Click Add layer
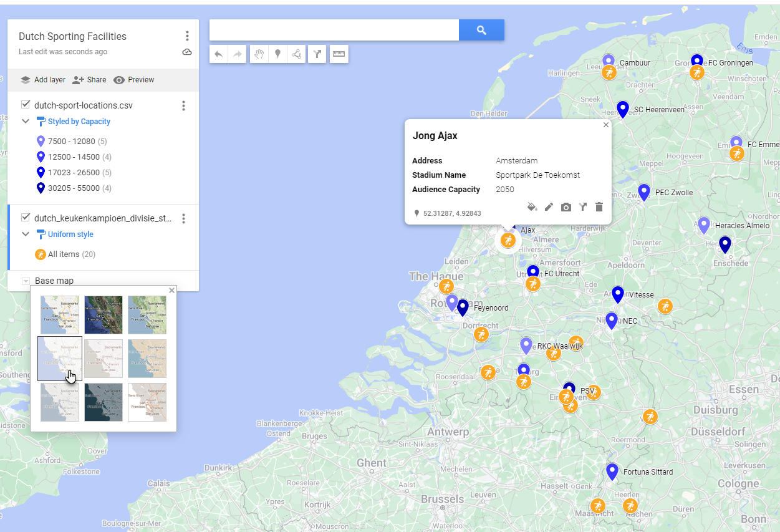This screenshot has height=532, width=780. pos(42,80)
